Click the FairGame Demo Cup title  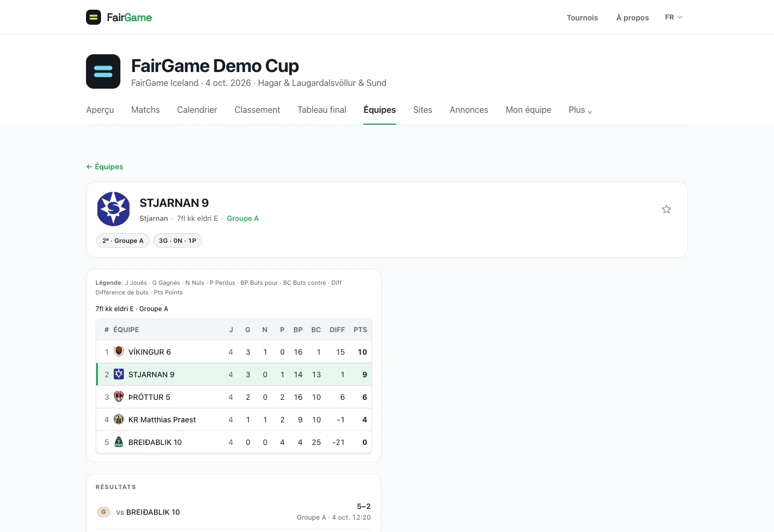tap(215, 66)
